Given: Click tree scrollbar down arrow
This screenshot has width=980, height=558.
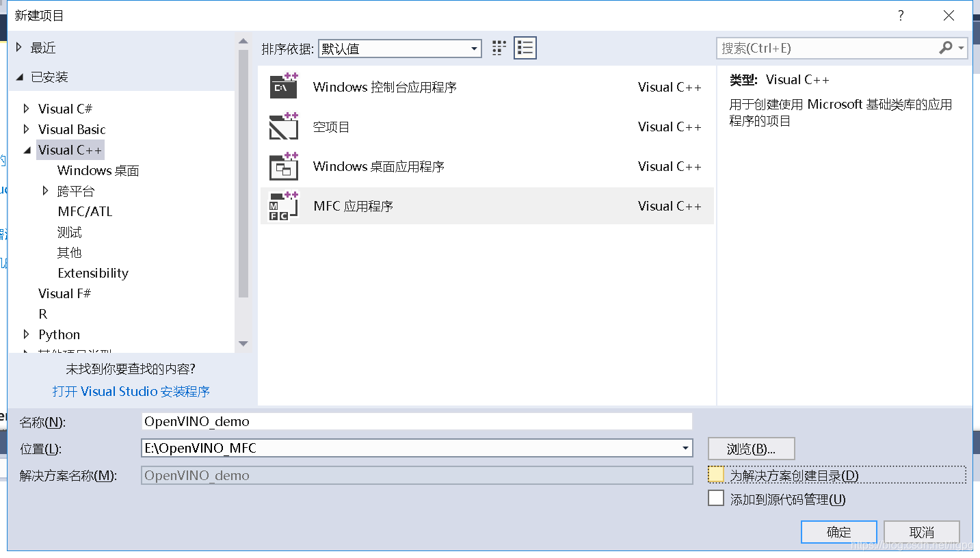Looking at the screenshot, I should point(243,343).
